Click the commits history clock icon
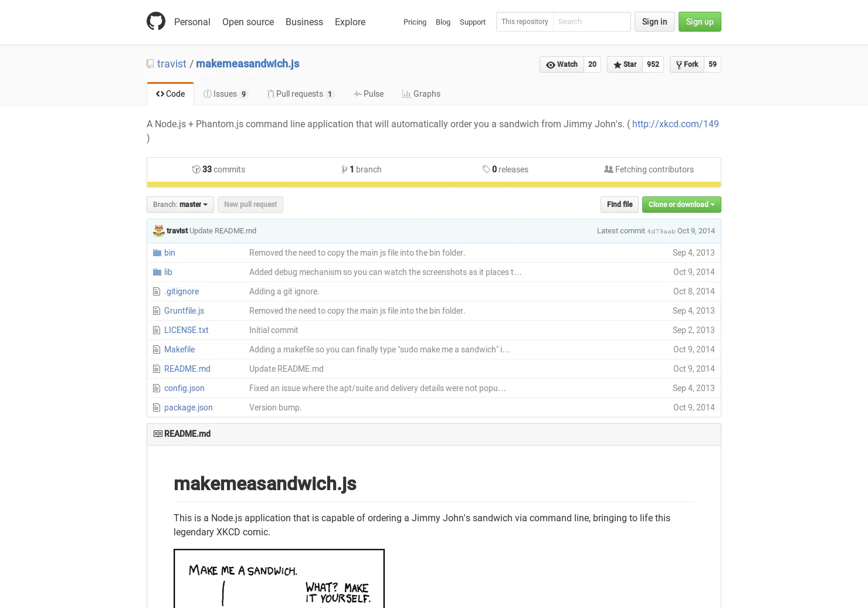Screen dimensions: 868x608 pyautogui.click(x=196, y=169)
